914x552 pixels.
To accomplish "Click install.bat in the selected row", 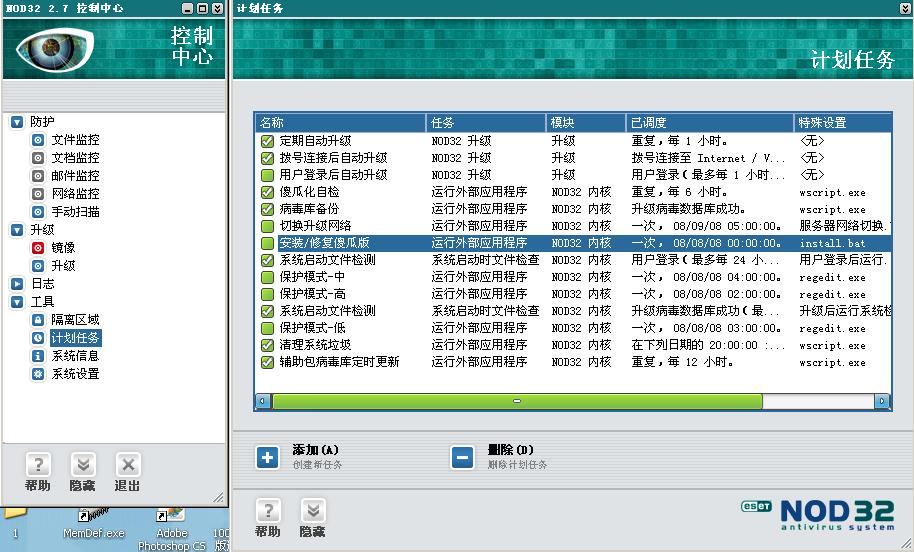I will point(832,243).
